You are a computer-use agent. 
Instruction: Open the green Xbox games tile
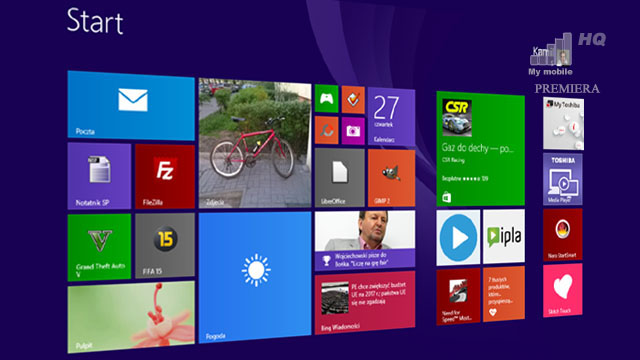327,98
